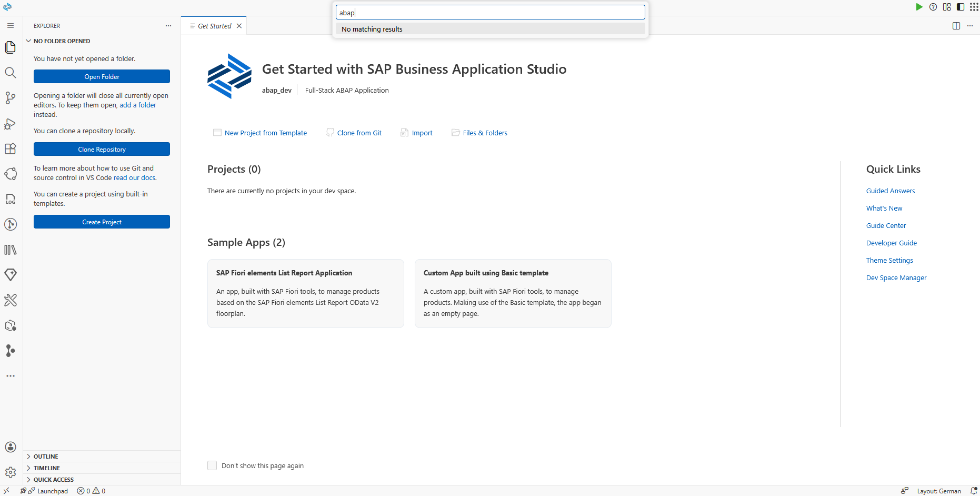Click the 'No matching results' row

pyautogui.click(x=490, y=29)
